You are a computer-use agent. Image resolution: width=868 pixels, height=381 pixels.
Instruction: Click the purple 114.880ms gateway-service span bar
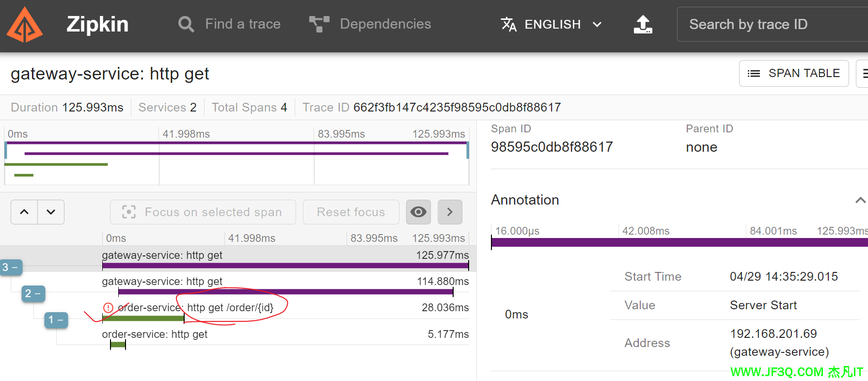(x=285, y=292)
